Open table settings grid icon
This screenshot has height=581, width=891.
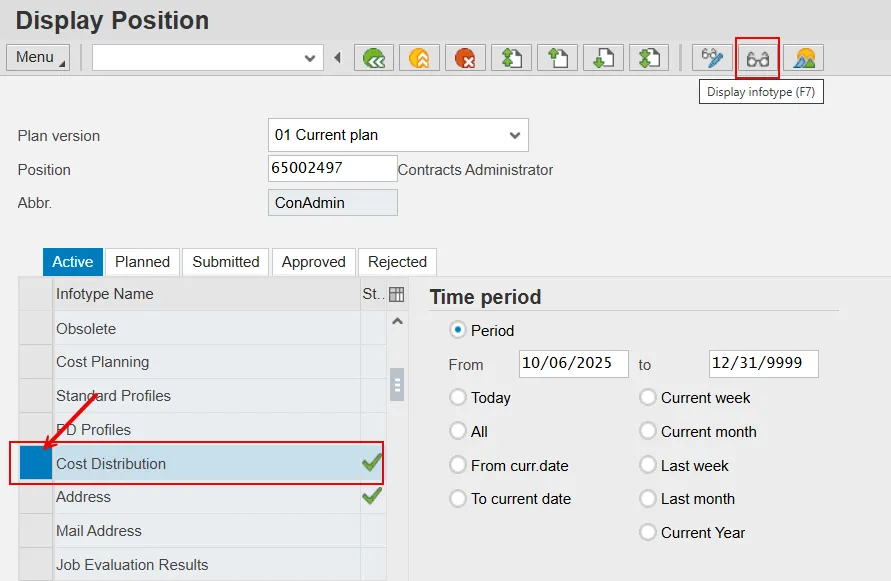pos(396,294)
